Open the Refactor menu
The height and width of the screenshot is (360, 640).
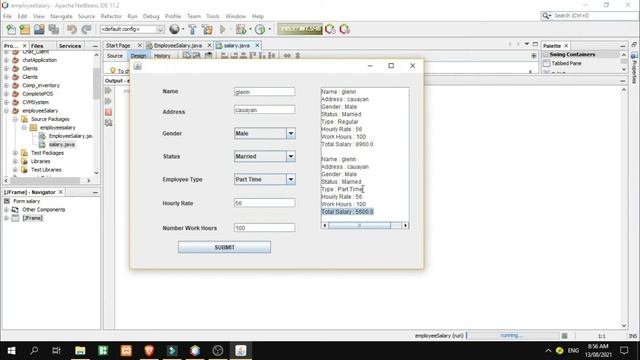point(111,16)
